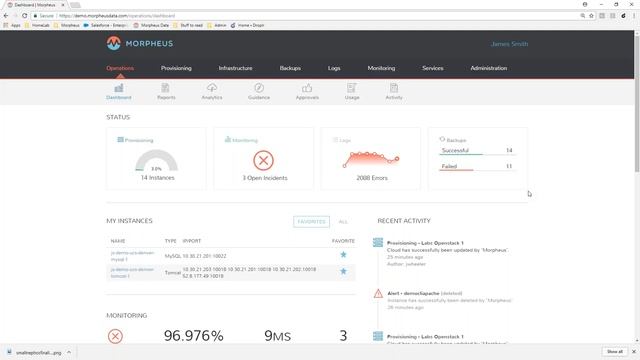Show All instances
The height and width of the screenshot is (360, 640).
[x=343, y=222]
